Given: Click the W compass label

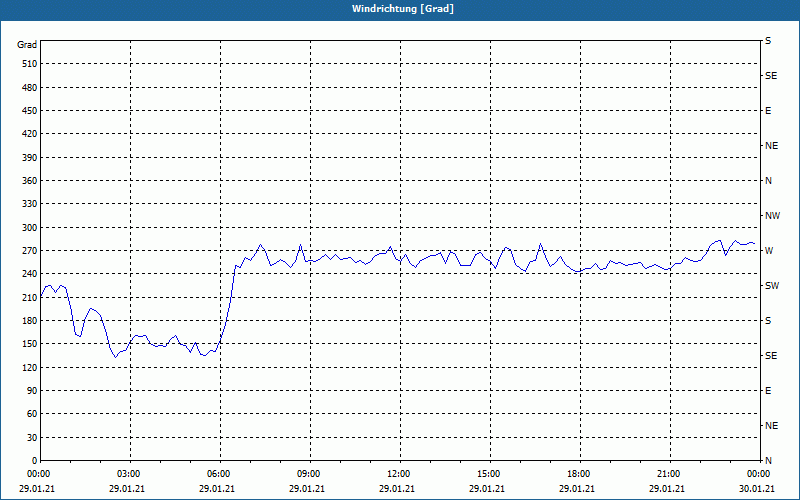Looking at the screenshot, I should point(769,251).
